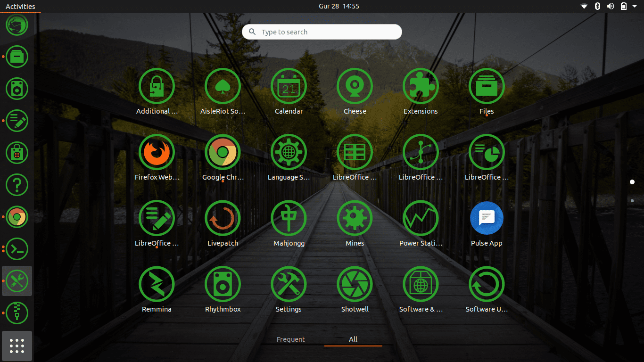Switch to the Frequent tab
Screen dimensions: 644x362
[x=290, y=339]
